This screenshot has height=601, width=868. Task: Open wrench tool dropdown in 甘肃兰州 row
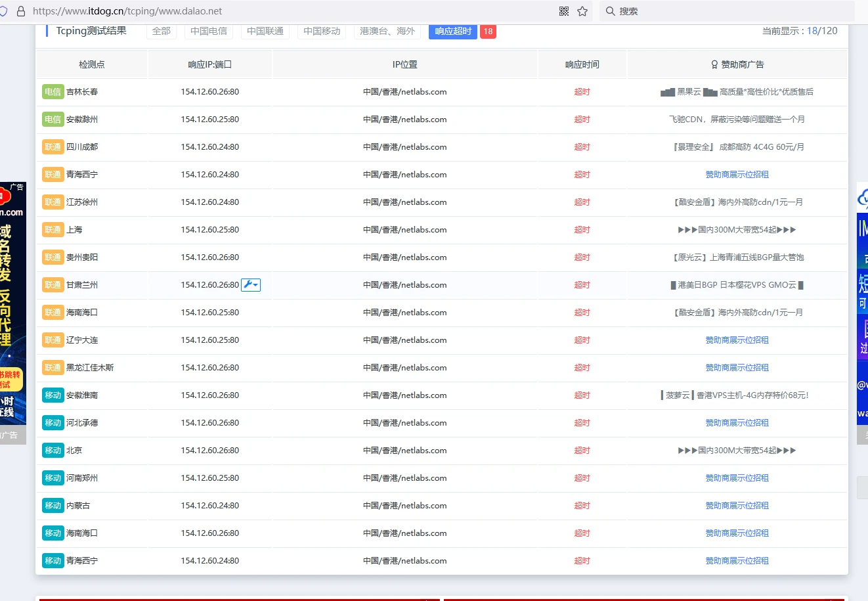251,285
